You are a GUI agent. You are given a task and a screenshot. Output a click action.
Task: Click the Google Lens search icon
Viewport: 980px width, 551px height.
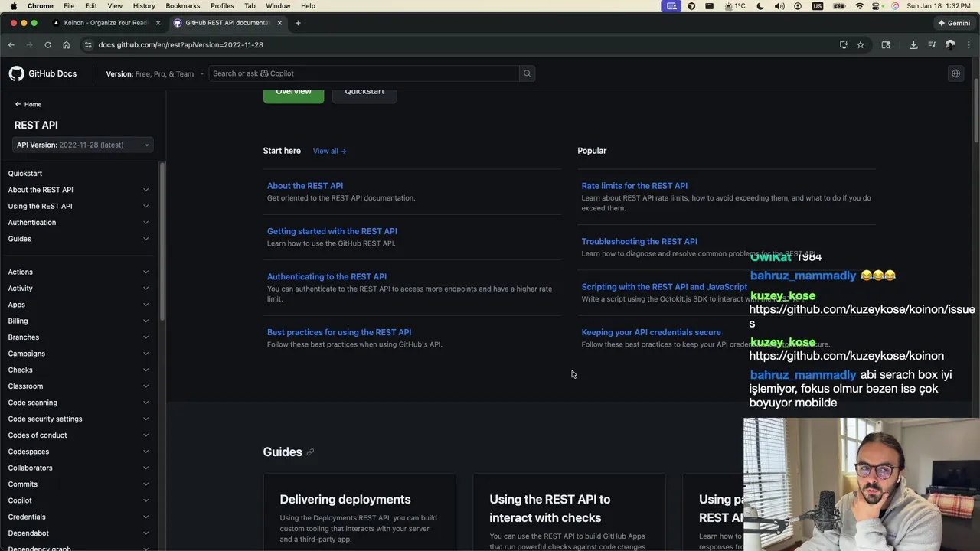[886, 45]
